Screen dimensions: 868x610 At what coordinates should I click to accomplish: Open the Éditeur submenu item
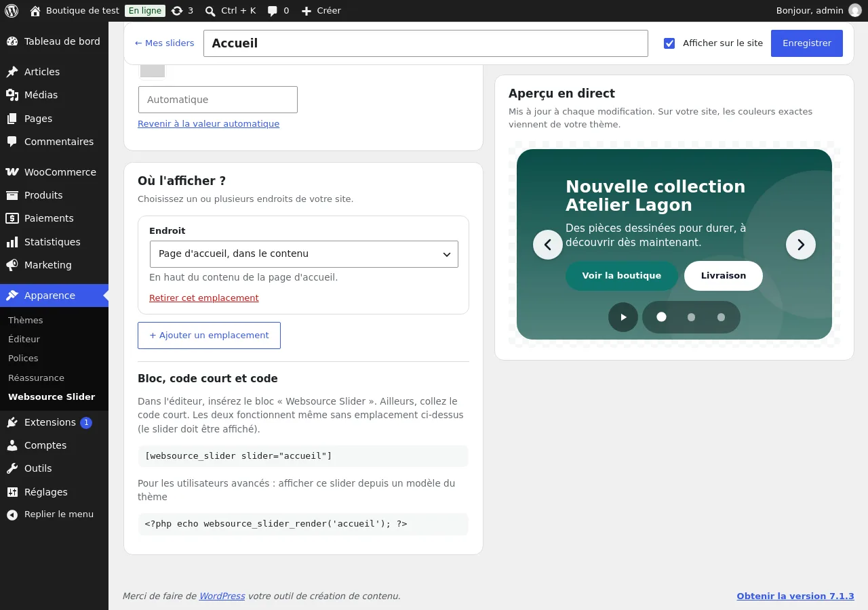(x=24, y=339)
